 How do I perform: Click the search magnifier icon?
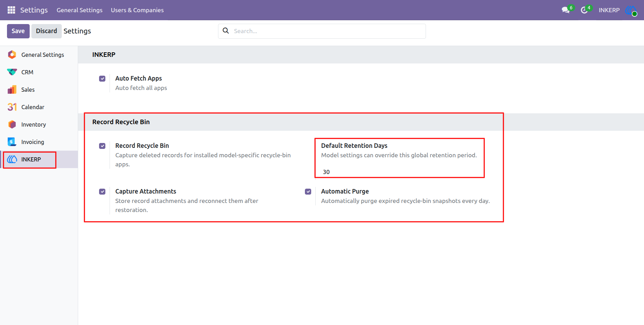click(x=226, y=31)
